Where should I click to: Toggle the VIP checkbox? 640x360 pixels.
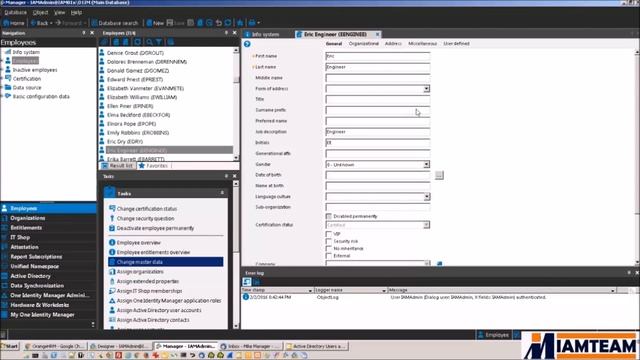pyautogui.click(x=329, y=234)
